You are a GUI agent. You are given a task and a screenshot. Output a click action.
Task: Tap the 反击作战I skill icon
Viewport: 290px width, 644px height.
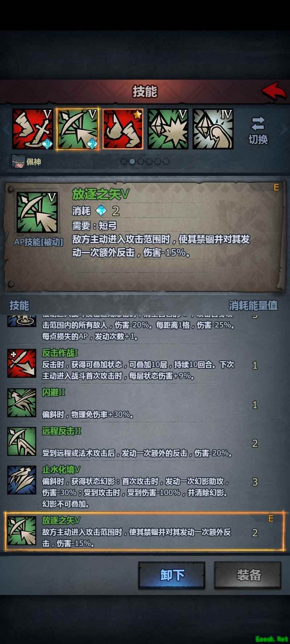click(22, 363)
